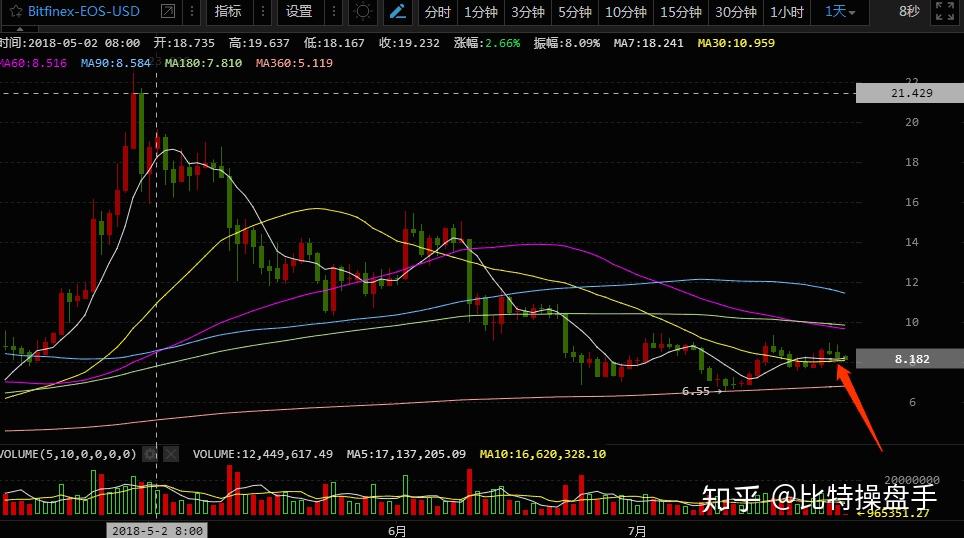Open the 设置 settings menu
Image resolution: width=964 pixels, height=538 pixels.
point(299,12)
